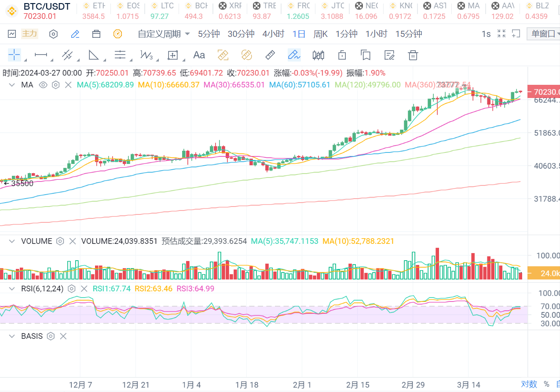Click the ruler measure tool
Screen dimensions: 560x392
tap(270, 55)
